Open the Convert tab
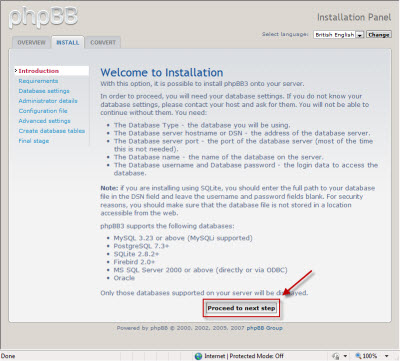This screenshot has height=361, width=400. 103,43
